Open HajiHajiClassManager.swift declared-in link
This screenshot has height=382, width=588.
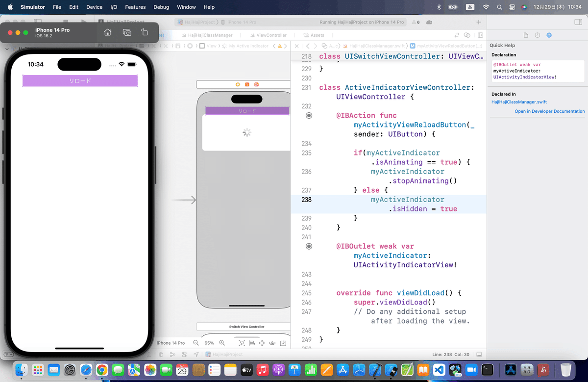click(519, 102)
